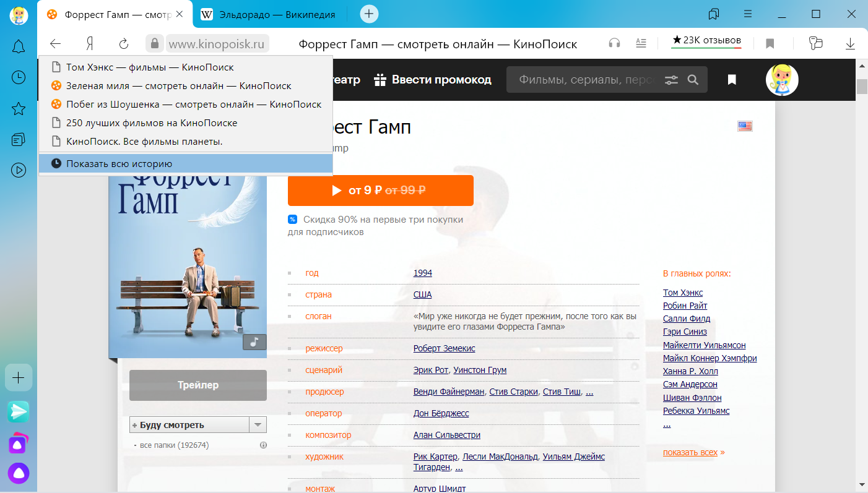Open the notifications bell in sidebar
The width and height of the screenshot is (868, 493).
(19, 46)
